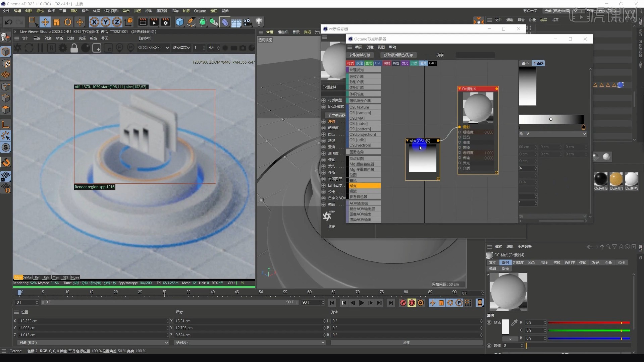Open the Octane menu in the menu bar
Screen dimensions: 644x362
(x=200, y=11)
